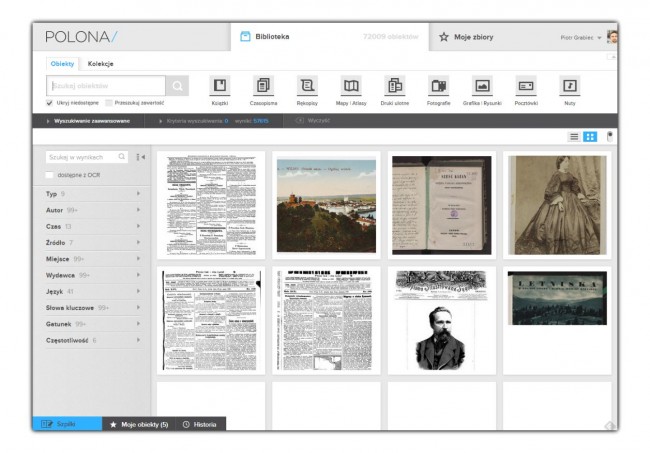
Task: Open the Fotografie category icon
Action: pyautogui.click(x=438, y=85)
